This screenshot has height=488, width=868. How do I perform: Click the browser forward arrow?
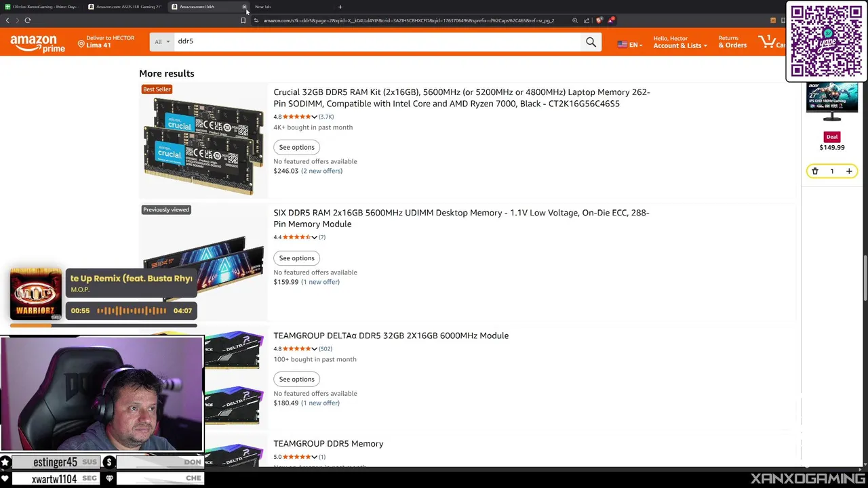[x=18, y=20]
